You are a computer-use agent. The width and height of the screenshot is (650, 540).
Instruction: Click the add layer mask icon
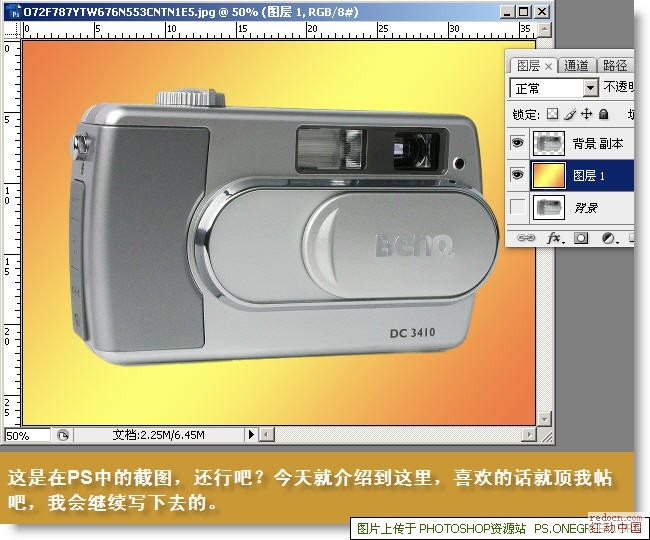pos(581,238)
